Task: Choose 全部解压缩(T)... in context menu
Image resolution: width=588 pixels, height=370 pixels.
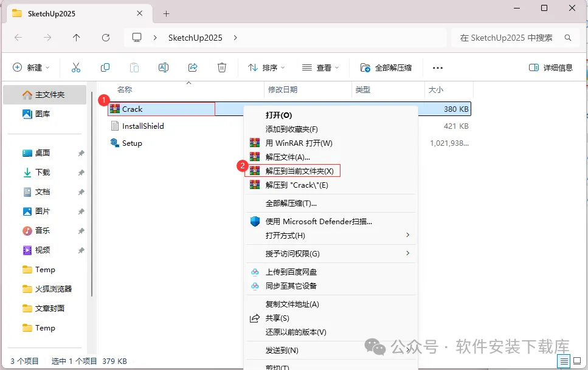Action: (x=331, y=203)
